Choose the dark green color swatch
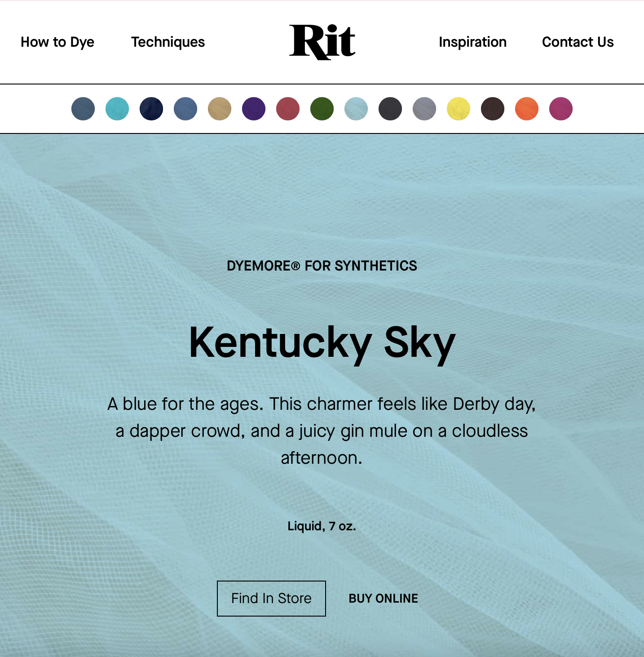The width and height of the screenshot is (644, 657). [x=322, y=109]
